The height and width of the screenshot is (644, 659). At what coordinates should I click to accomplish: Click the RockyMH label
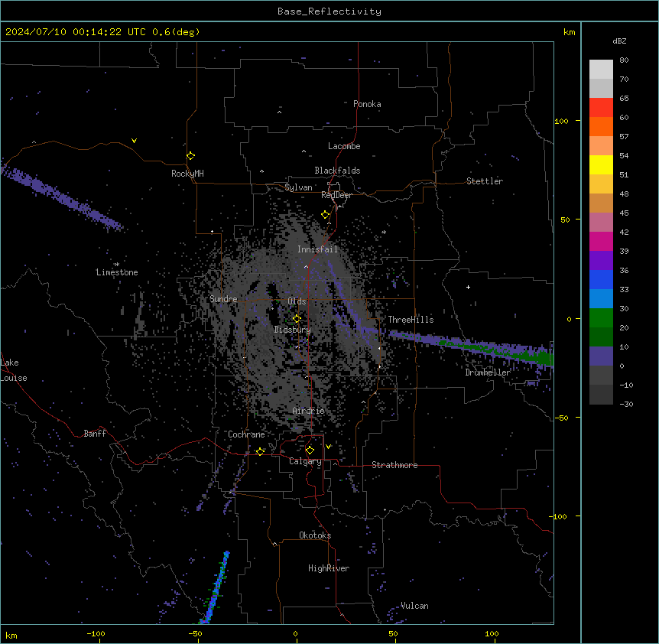click(x=187, y=174)
